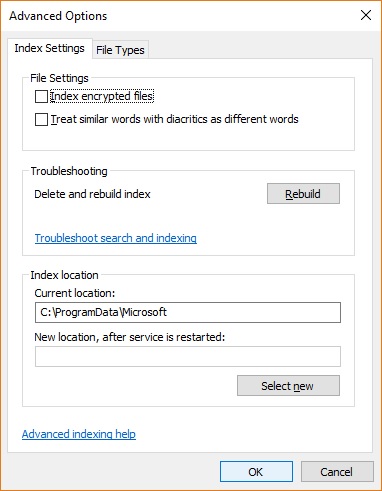
Task: Click the Select new button
Action: tap(288, 386)
